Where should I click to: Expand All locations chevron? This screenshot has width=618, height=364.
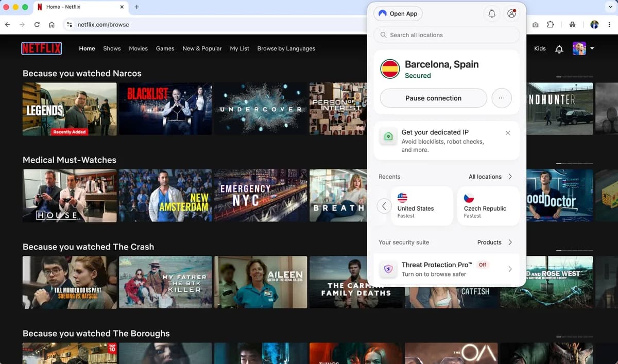[510, 177]
